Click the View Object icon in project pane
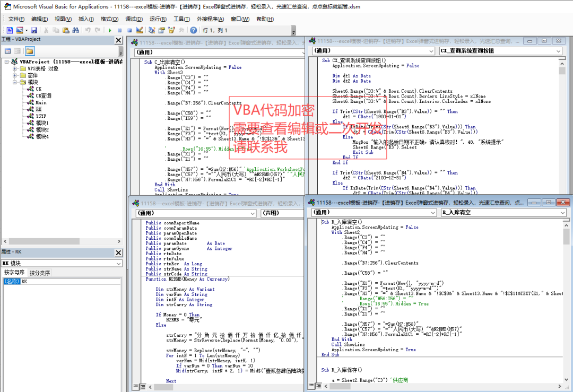This screenshot has height=392, width=573. 17,51
